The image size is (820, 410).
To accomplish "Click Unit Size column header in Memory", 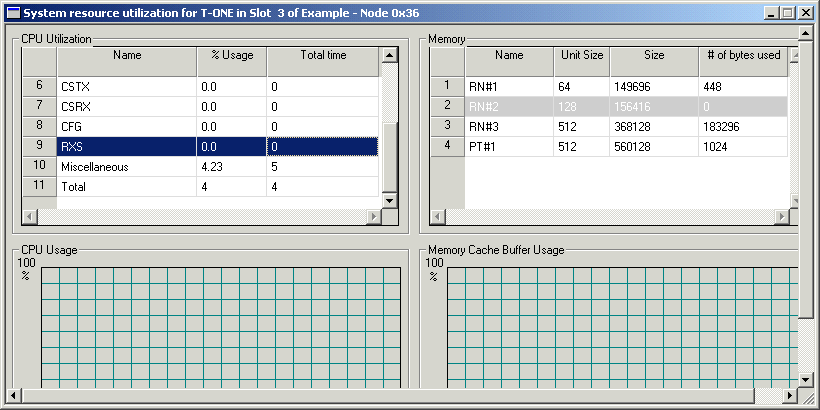I will pyautogui.click(x=581, y=56).
